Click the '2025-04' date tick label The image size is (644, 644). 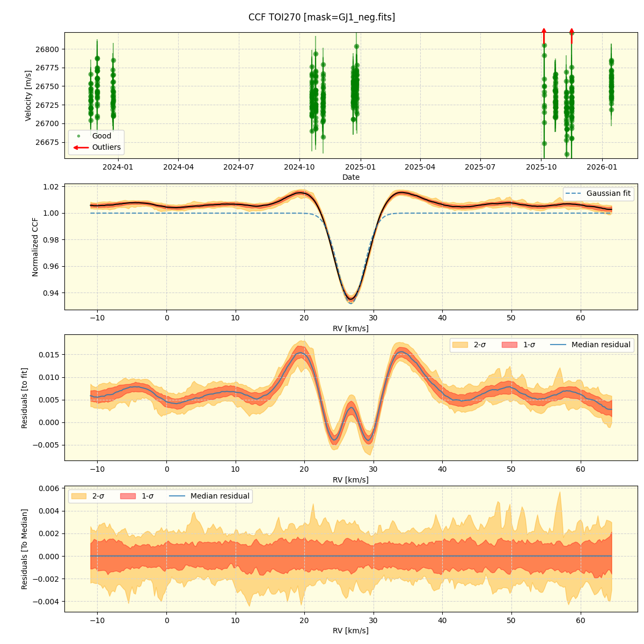coord(420,167)
